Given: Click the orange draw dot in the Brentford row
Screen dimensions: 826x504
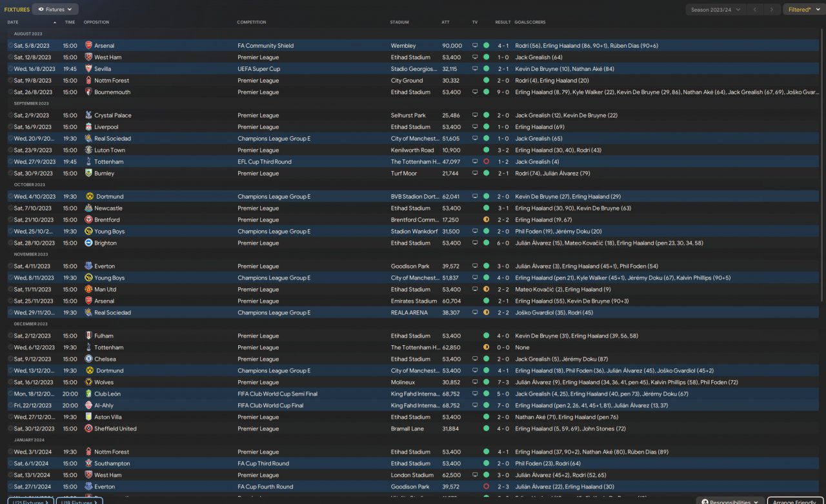Looking at the screenshot, I should pyautogui.click(x=486, y=220).
